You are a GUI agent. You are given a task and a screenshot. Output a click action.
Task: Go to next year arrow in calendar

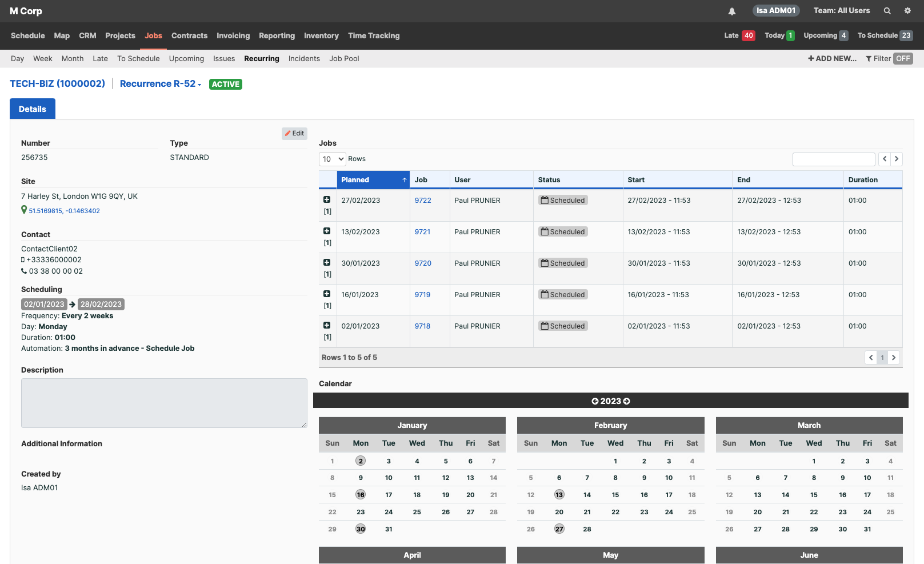click(627, 401)
